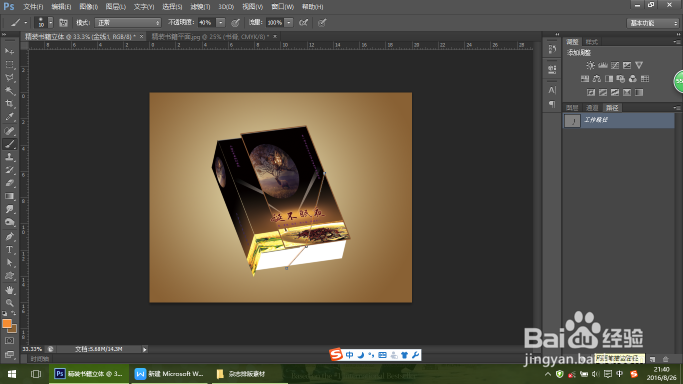Select the work path entry in Paths panel
683x384 pixels.
coord(619,120)
